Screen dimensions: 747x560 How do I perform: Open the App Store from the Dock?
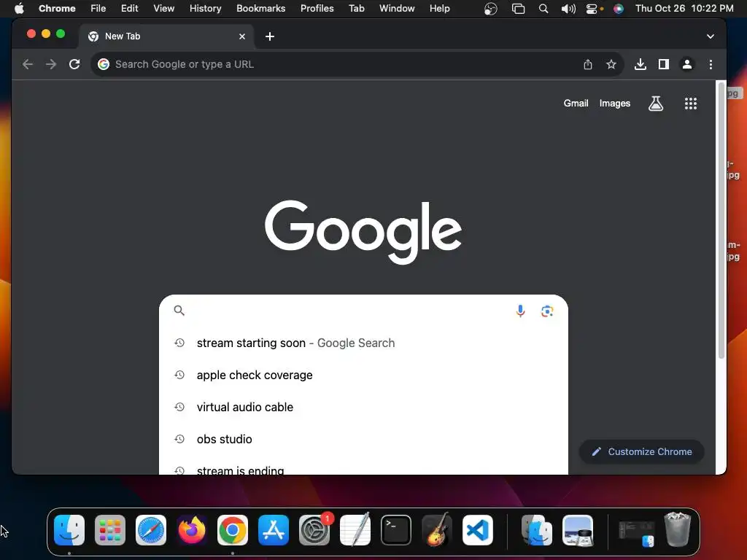[x=274, y=530]
